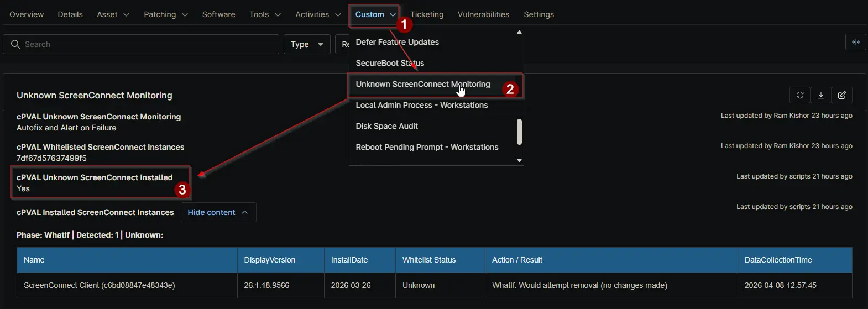Screen dimensions: 868x309
Task: Open the Tools dropdown menu
Action: [264, 14]
